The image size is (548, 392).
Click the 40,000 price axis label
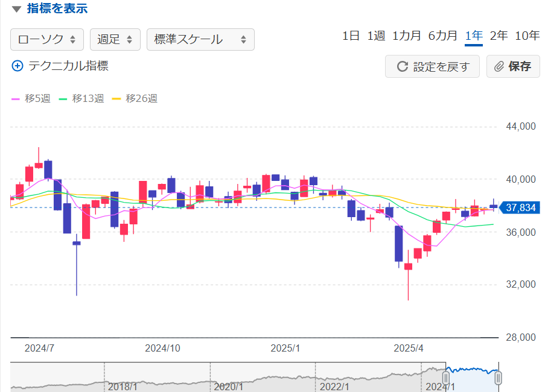(x=521, y=180)
